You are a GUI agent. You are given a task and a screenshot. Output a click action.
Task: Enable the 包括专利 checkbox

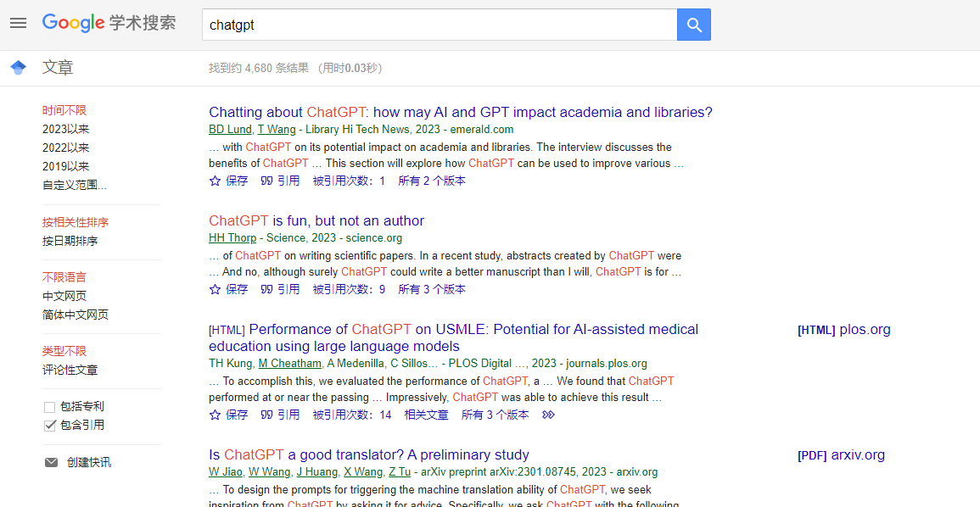pos(49,406)
